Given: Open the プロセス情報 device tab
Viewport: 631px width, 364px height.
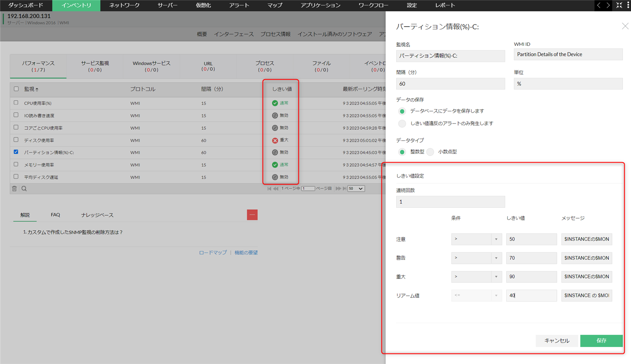Looking at the screenshot, I should (275, 34).
